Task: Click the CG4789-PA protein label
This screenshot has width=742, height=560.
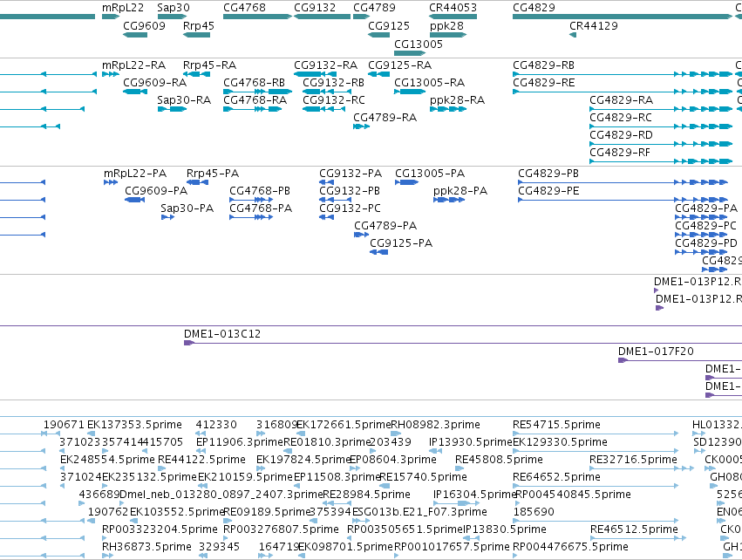Action: pos(385,226)
